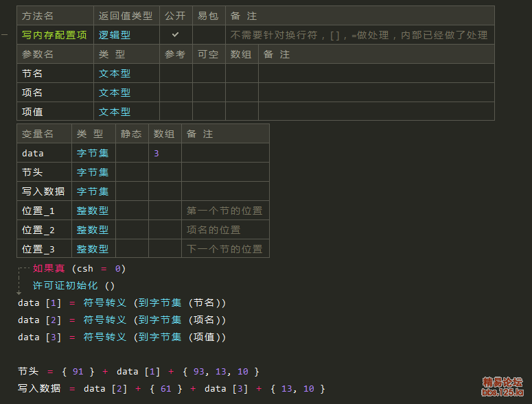Select the variable name 位置_1

[x=38, y=211]
